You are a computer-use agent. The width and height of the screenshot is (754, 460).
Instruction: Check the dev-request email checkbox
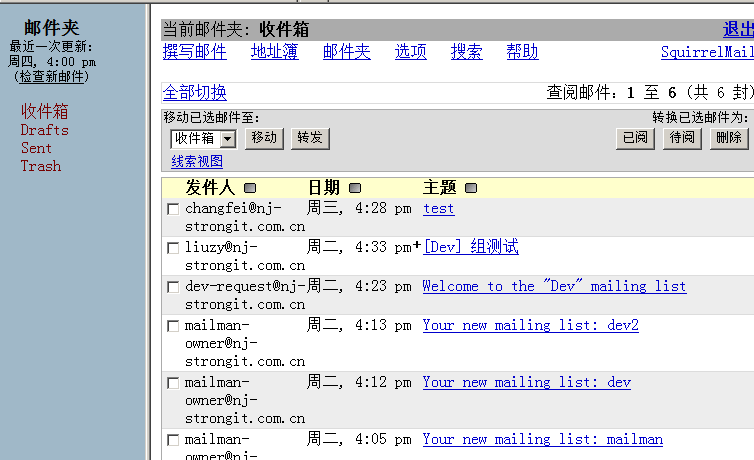click(173, 286)
